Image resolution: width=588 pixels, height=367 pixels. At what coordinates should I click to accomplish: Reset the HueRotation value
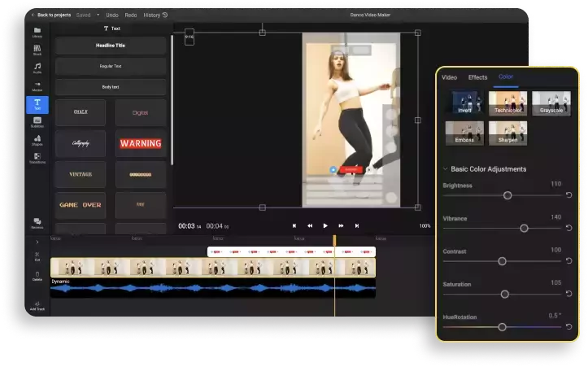[568, 327]
